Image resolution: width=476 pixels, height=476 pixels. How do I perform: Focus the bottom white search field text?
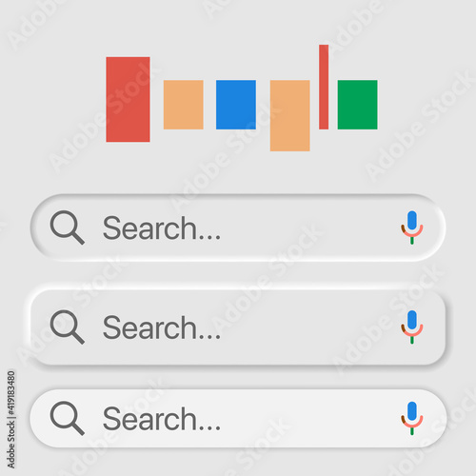coord(162,419)
